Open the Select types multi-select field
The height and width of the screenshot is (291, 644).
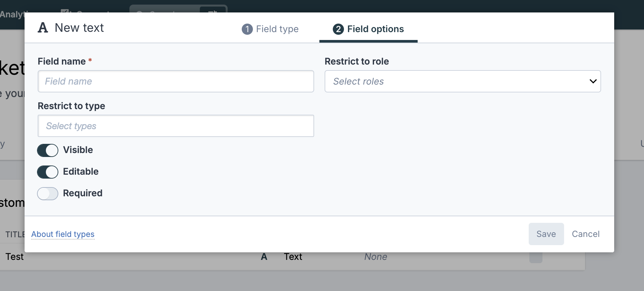coord(176,126)
